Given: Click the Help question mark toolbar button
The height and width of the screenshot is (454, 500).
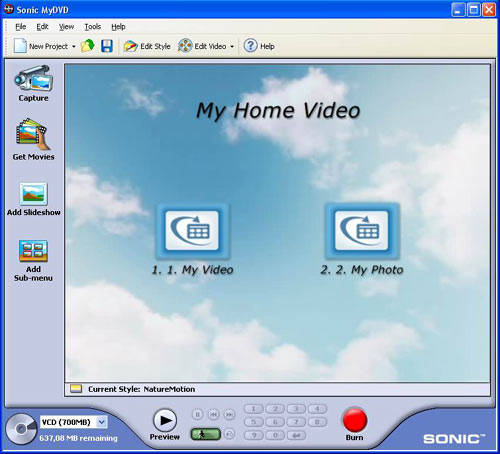Looking at the screenshot, I should (x=259, y=46).
